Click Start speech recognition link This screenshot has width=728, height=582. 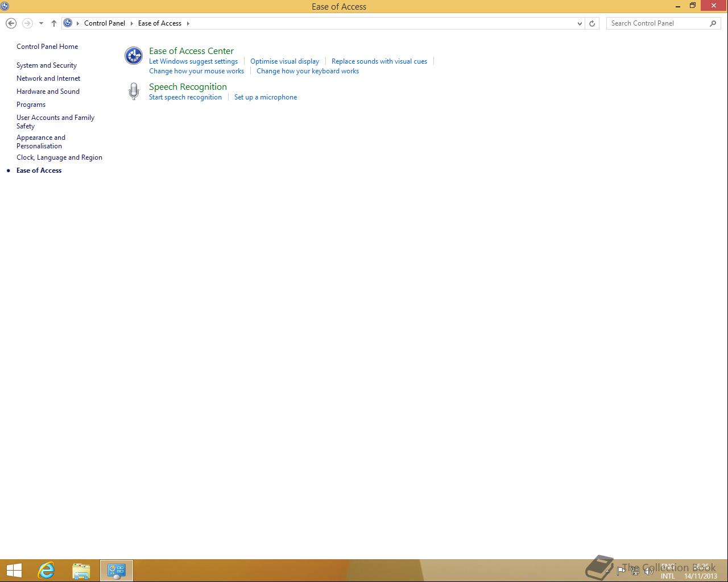coord(185,97)
